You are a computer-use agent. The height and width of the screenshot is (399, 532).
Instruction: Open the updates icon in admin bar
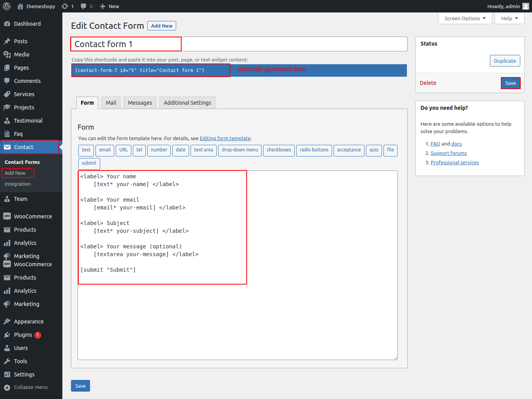(x=65, y=6)
